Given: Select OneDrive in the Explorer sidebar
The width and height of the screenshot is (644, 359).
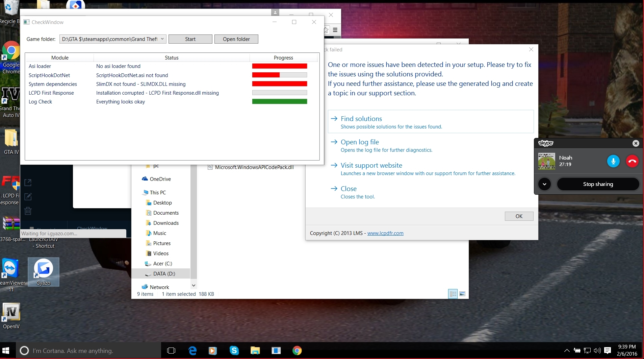Looking at the screenshot, I should (156, 179).
